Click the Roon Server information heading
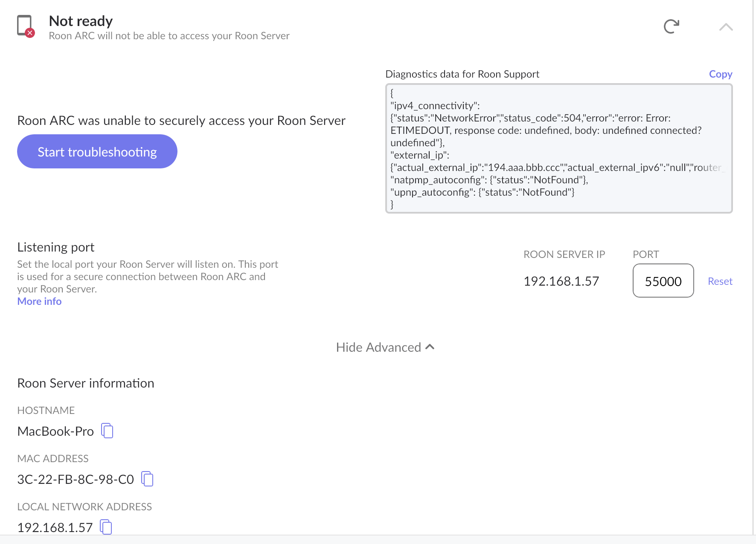Screen dimensions: 756x544 pyautogui.click(x=86, y=383)
